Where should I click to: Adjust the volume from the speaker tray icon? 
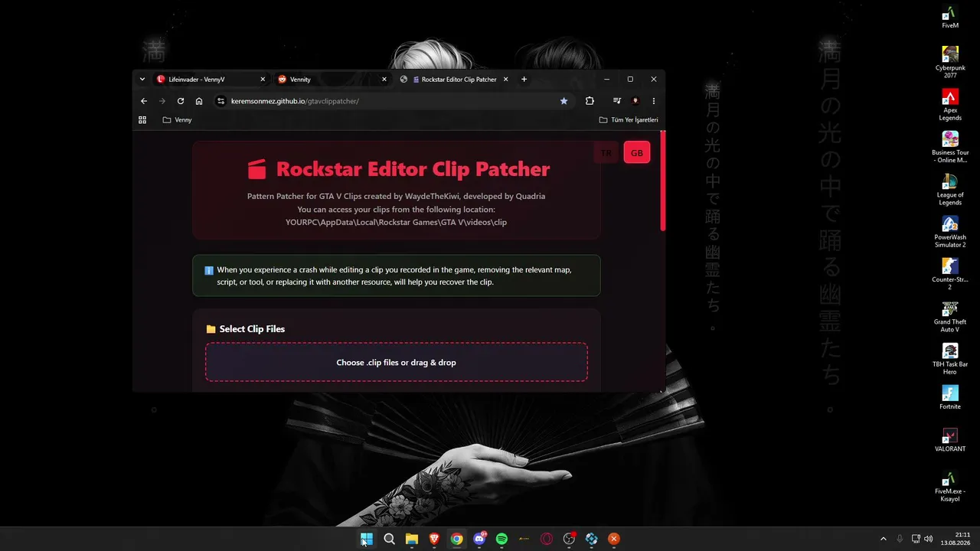[929, 539]
